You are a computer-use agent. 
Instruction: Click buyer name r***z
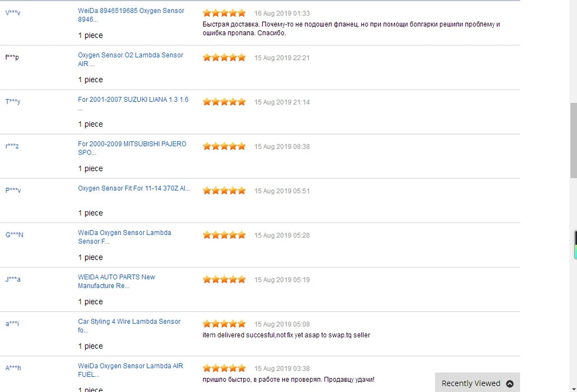click(12, 146)
